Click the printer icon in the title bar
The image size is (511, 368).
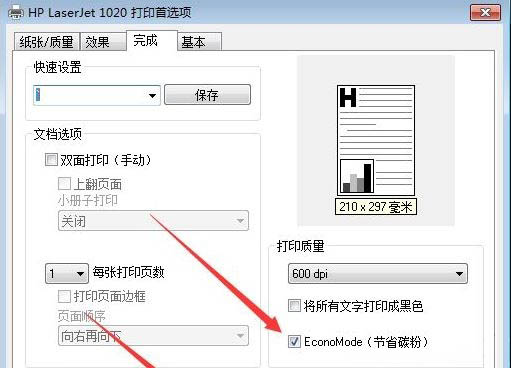[x=15, y=13]
